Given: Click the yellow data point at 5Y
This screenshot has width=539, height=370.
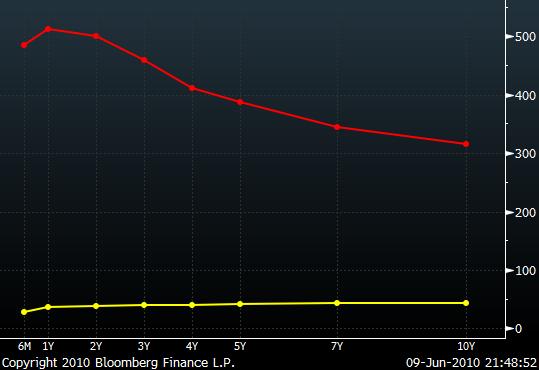Looking at the screenshot, I should pos(240,304).
